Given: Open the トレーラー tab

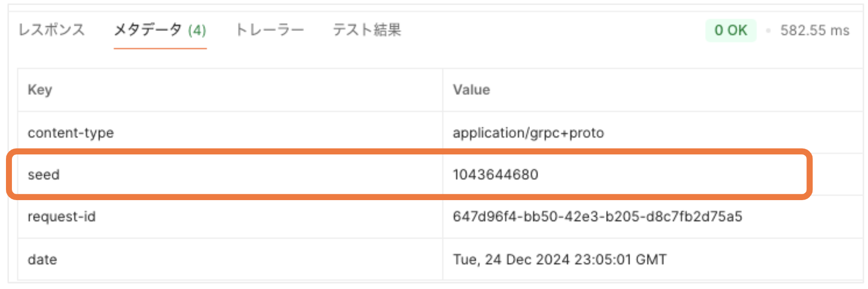Looking at the screenshot, I should pyautogui.click(x=269, y=30).
